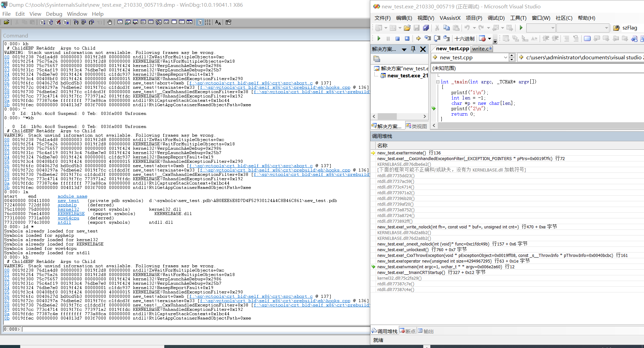This screenshot has width=644, height=348.
Task: Click the new_test module name link
Action: coord(68,201)
